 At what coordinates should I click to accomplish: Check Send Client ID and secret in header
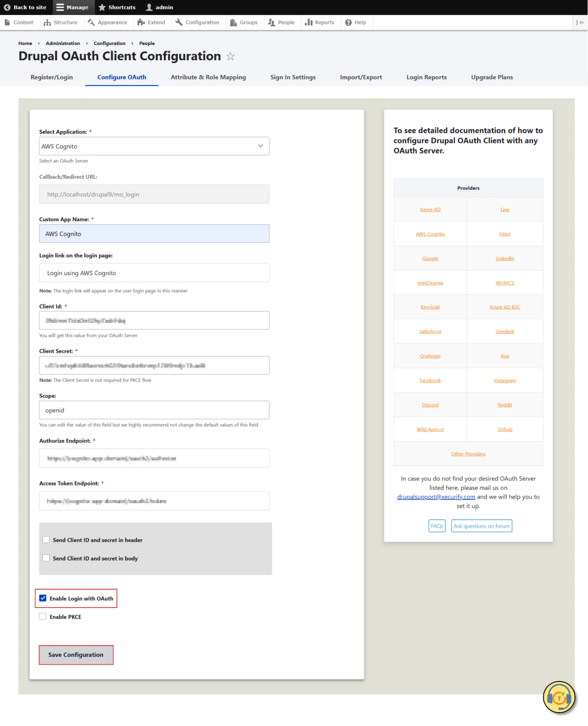pyautogui.click(x=46, y=539)
